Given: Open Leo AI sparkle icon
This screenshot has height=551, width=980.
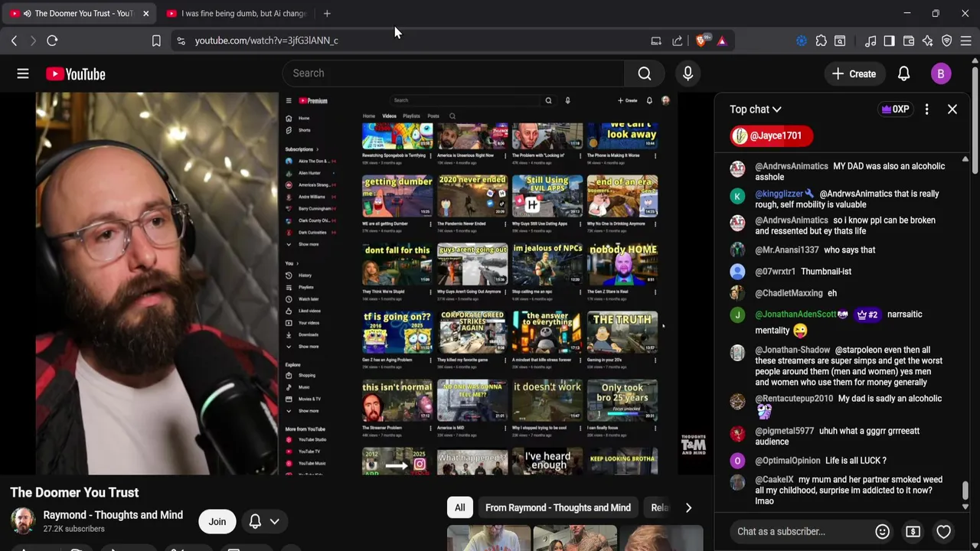Looking at the screenshot, I should (x=928, y=41).
